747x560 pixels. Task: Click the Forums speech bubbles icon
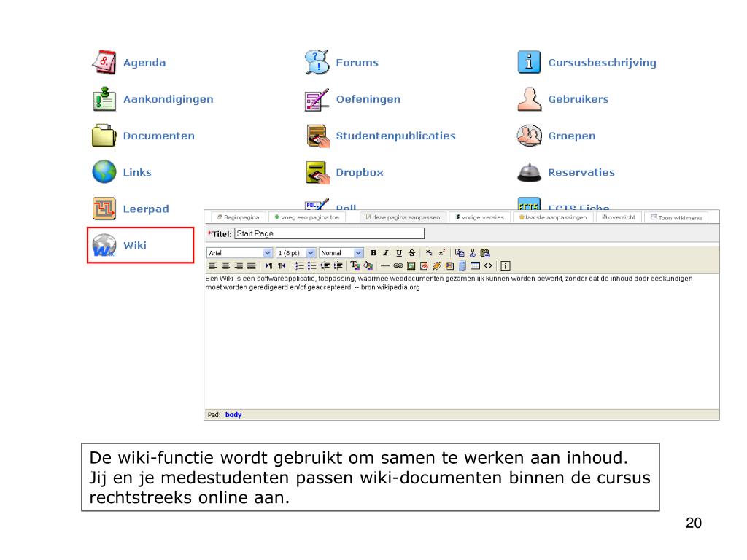pos(317,63)
